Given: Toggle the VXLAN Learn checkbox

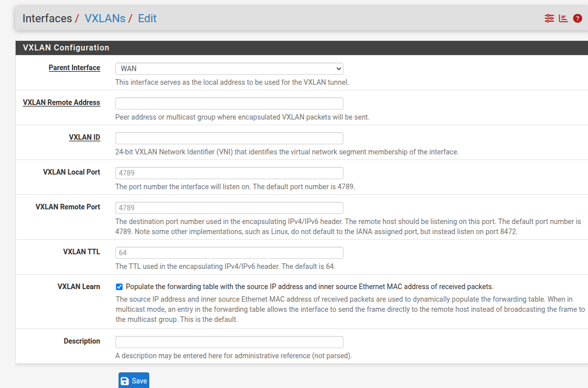Looking at the screenshot, I should coord(119,287).
